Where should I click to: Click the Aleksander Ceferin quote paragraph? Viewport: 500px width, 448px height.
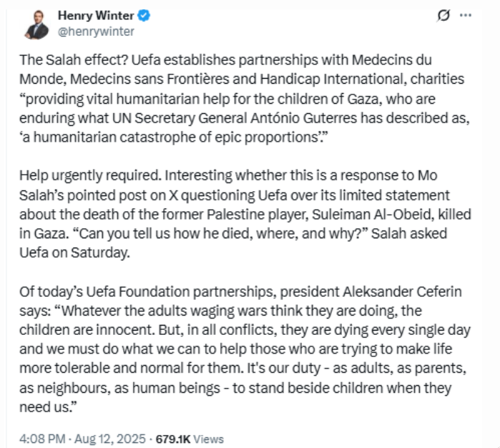(x=245, y=349)
